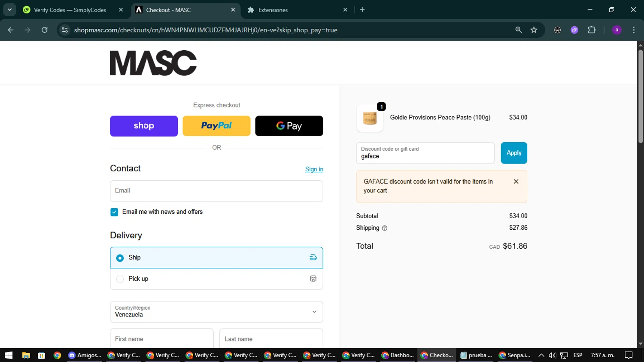Reload the checkout page
The height and width of the screenshot is (362, 644).
tap(45, 30)
